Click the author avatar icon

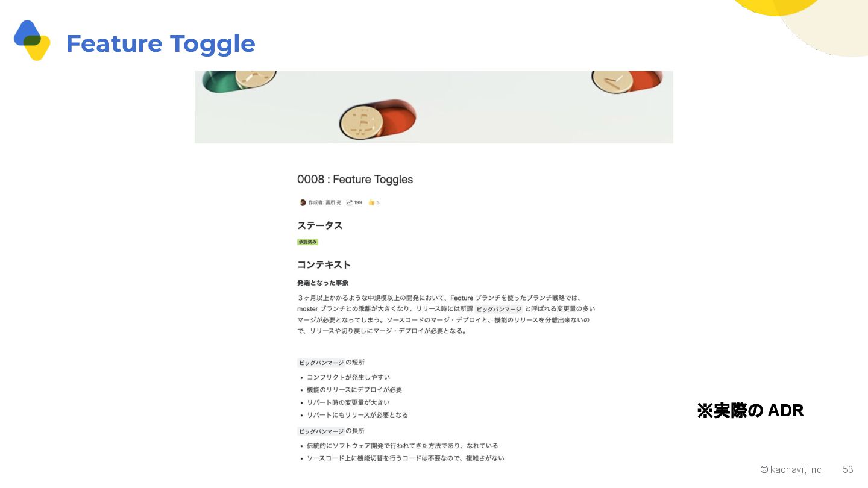[x=303, y=202]
